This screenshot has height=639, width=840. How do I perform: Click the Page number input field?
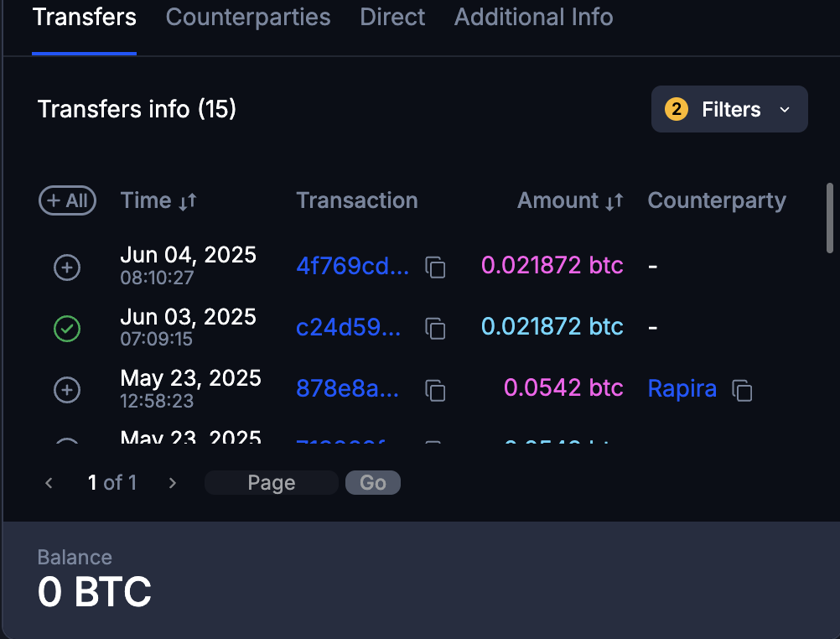click(x=271, y=482)
